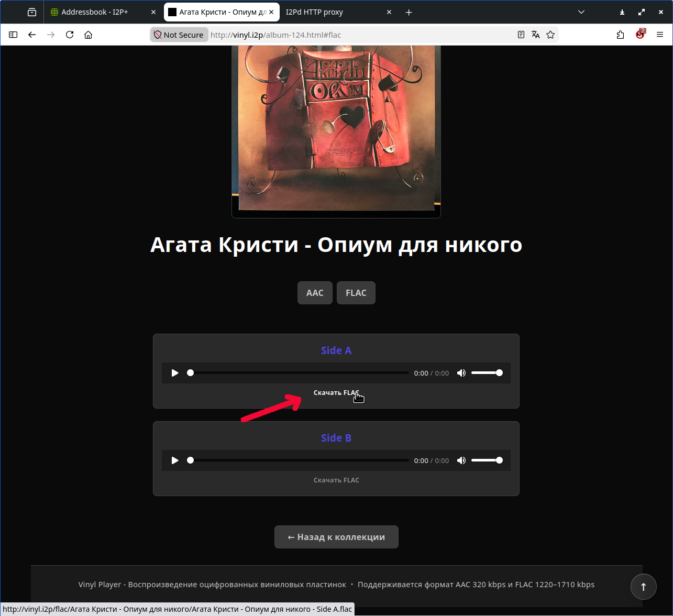Go back to the previous page
Viewport: 673px width, 616px height.
[32, 35]
